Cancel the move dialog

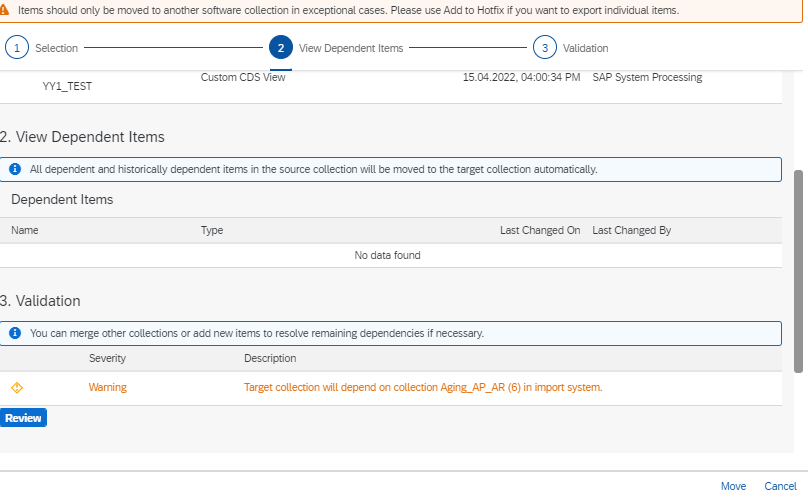point(780,486)
